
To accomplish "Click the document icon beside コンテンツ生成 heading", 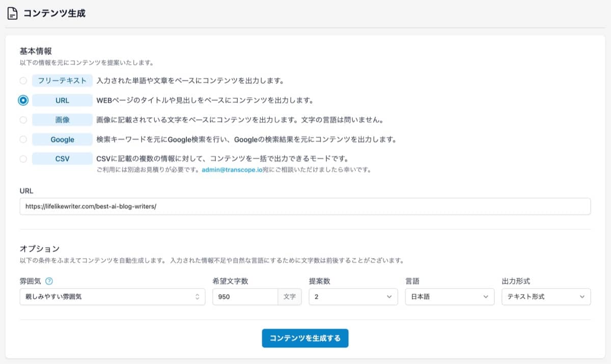I will [13, 13].
